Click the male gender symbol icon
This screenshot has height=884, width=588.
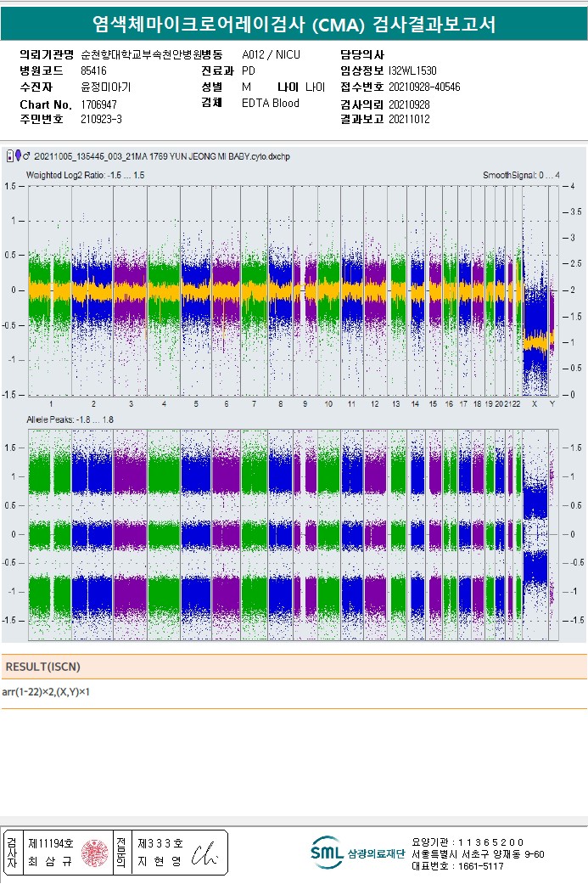click(x=27, y=156)
